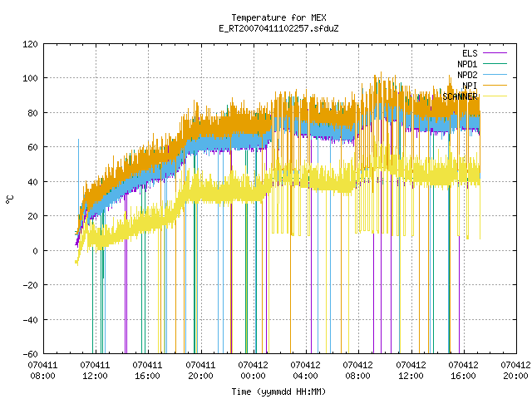Image resolution: width=532 pixels, height=399 pixels.
Task: Click the y-axis value 60
Action: click(x=32, y=147)
